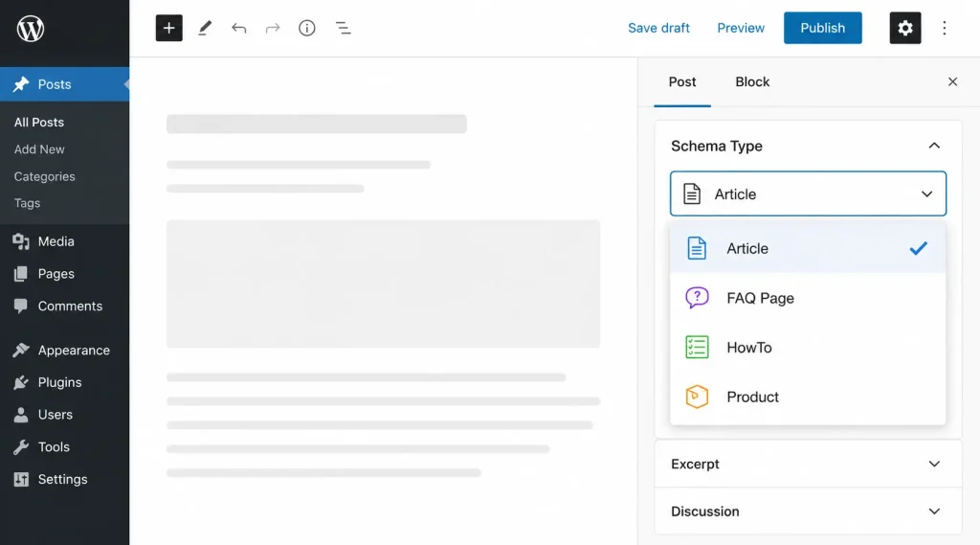Click the Plugins plug icon
980x545 pixels.
[21, 382]
